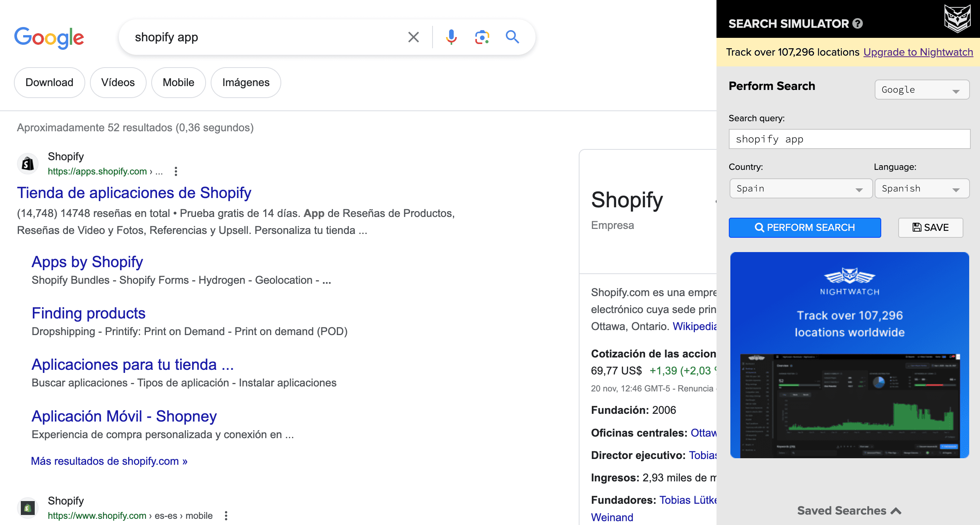This screenshot has height=525, width=980.
Task: Click inside the shopify app query input field
Action: pyautogui.click(x=849, y=139)
